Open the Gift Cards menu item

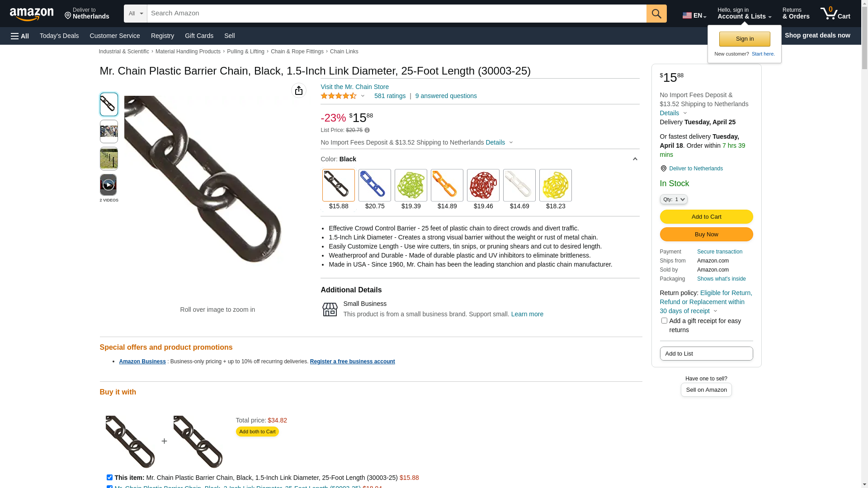(x=199, y=36)
